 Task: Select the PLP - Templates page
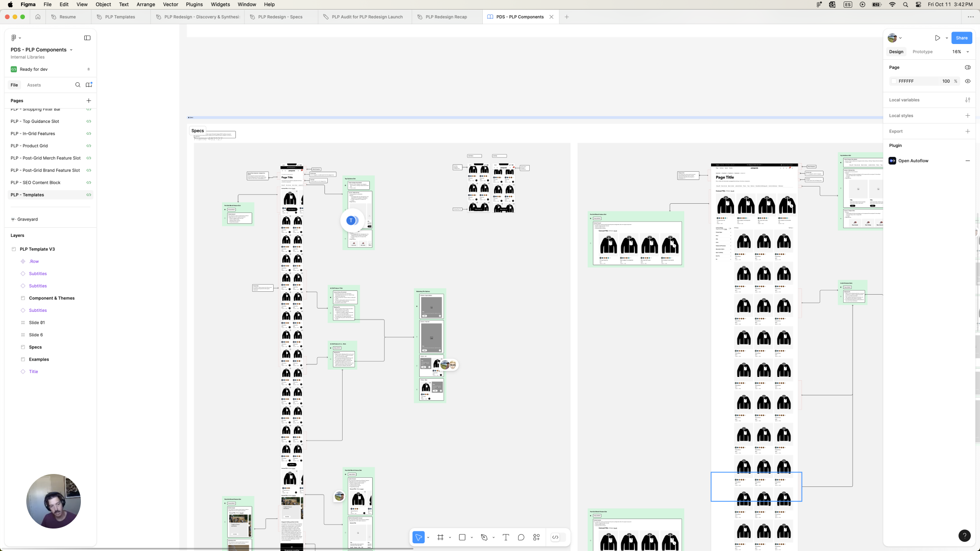click(51, 195)
